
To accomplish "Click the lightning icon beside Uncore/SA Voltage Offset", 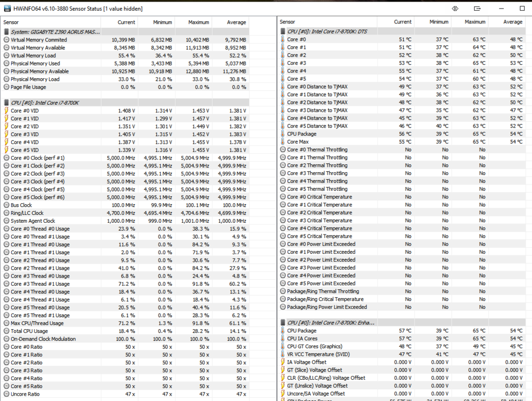I will pos(282,394).
